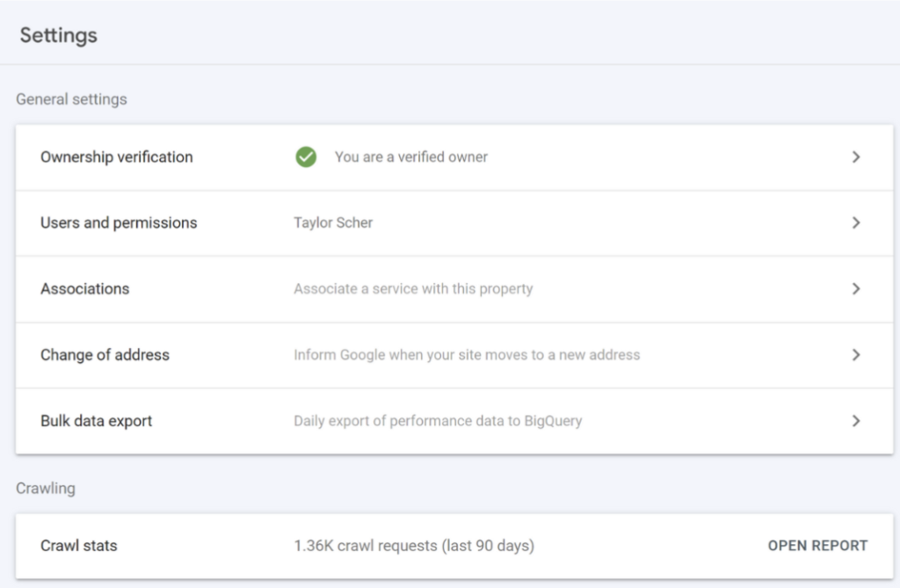Click the General settings section heading
The width and height of the screenshot is (900, 588).
(x=72, y=99)
